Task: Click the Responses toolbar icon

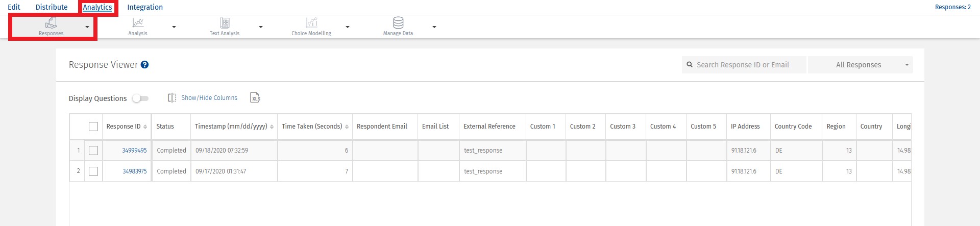Action: (x=51, y=23)
